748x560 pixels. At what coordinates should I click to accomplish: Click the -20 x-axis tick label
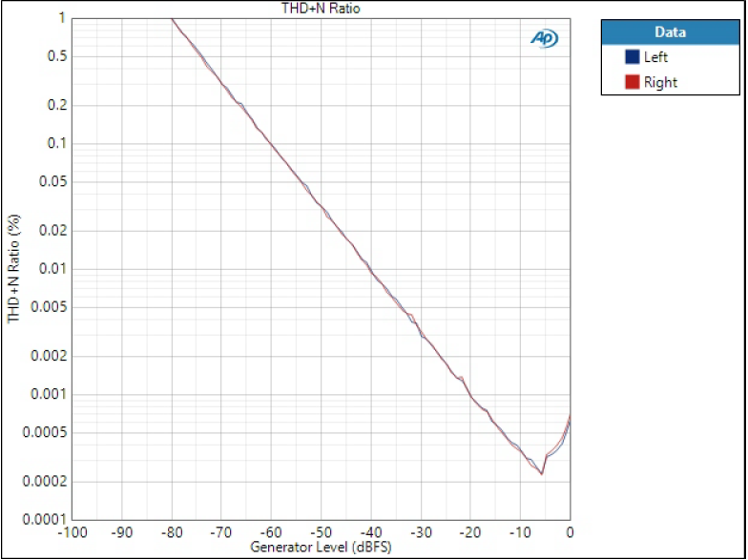(470, 532)
